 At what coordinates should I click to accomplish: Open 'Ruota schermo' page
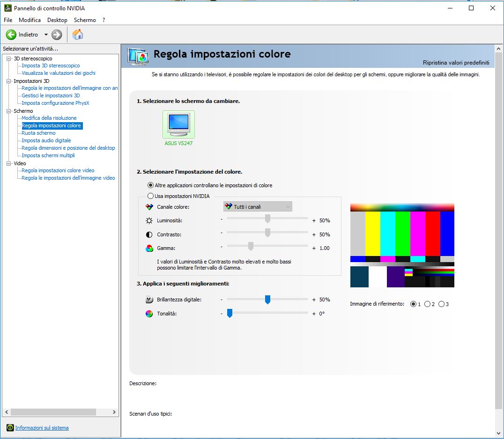click(38, 133)
